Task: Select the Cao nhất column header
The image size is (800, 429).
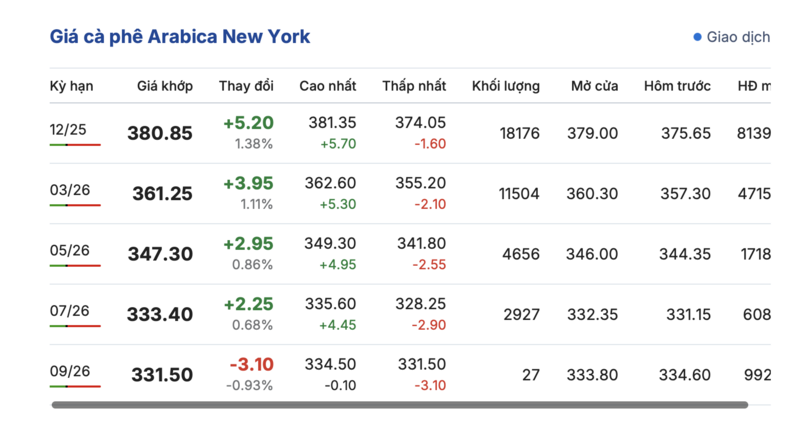Action: pyautogui.click(x=327, y=86)
